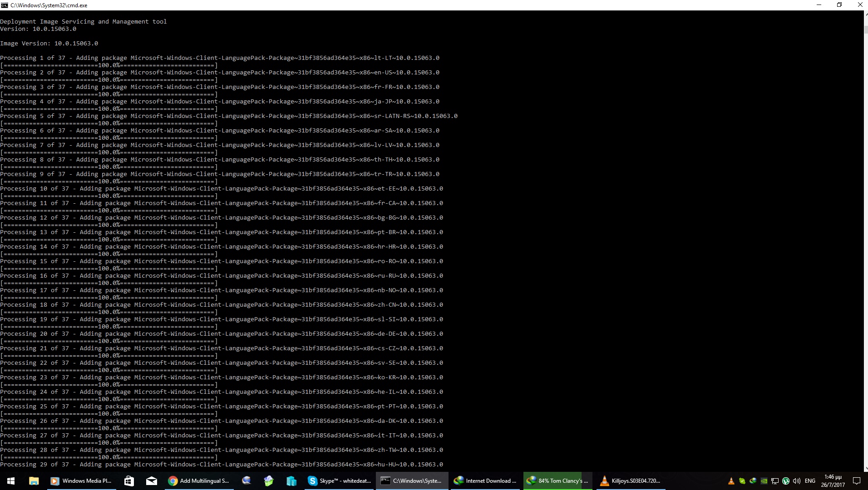Click the 'Processing 1 of 37' lt-LT line
Viewport: 868px width, 490px height.
tap(220, 58)
